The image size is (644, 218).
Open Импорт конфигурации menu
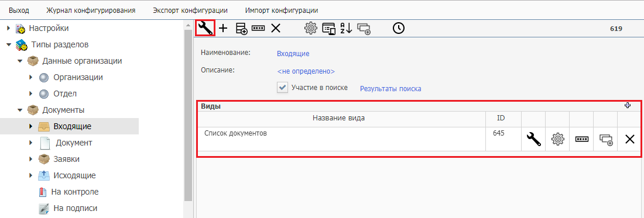tap(282, 10)
